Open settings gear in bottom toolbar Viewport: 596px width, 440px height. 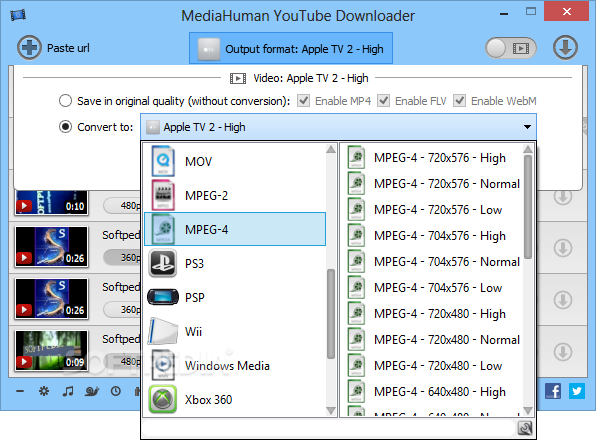(x=44, y=391)
